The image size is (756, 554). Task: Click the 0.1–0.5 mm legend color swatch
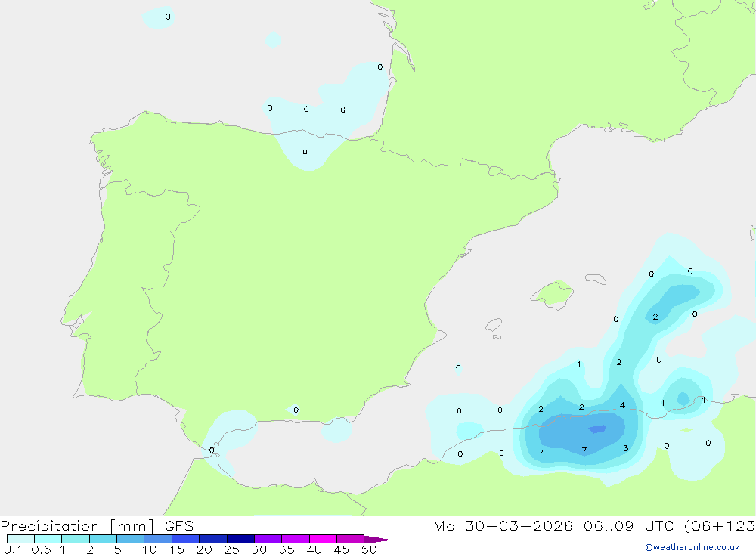pos(20,539)
